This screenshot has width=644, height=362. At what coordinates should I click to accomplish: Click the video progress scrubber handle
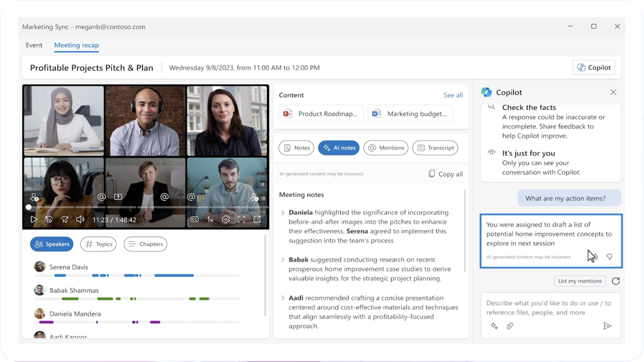pos(28,207)
